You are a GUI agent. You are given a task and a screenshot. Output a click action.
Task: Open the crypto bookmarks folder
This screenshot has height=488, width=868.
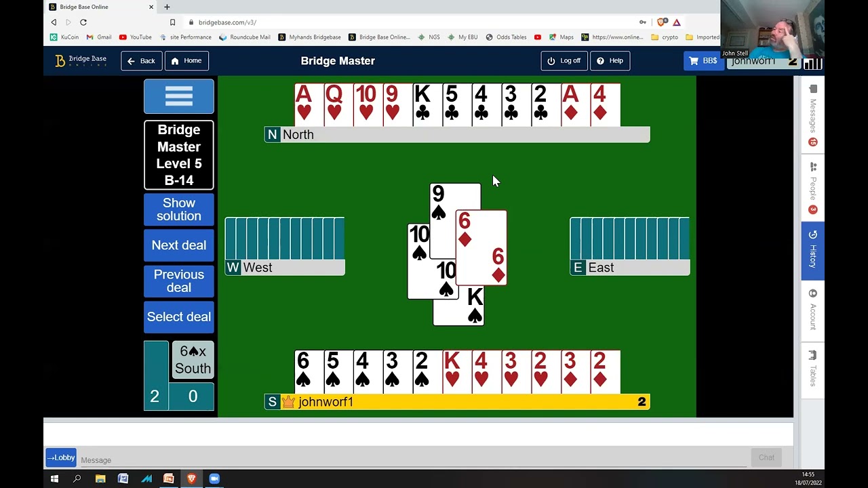[x=665, y=37]
